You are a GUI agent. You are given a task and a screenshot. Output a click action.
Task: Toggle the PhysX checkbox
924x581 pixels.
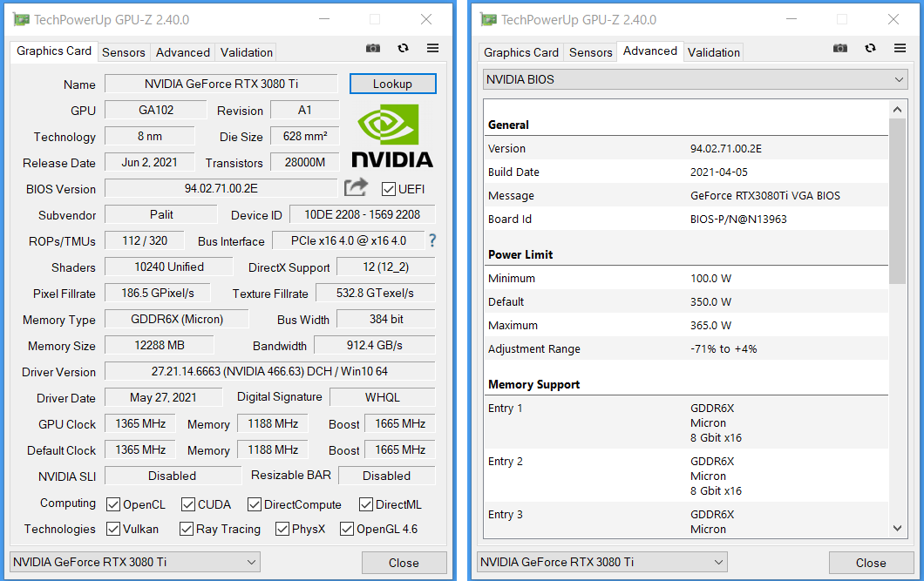282,529
